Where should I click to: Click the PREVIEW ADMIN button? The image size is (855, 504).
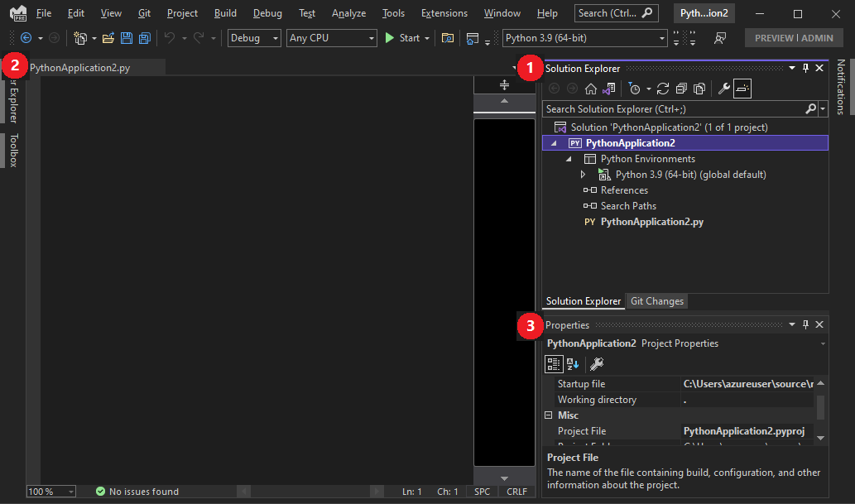coord(793,37)
